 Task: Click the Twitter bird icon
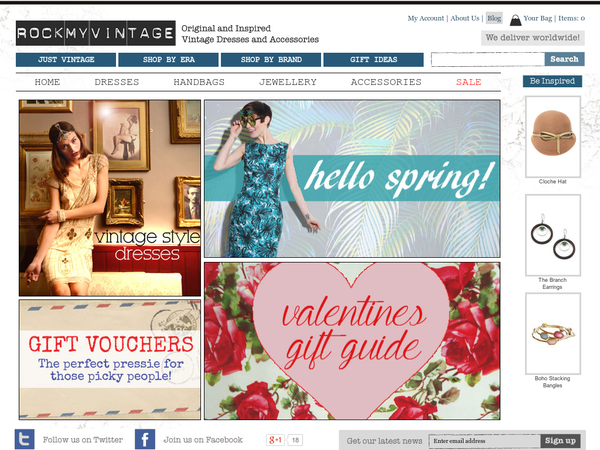click(24, 439)
